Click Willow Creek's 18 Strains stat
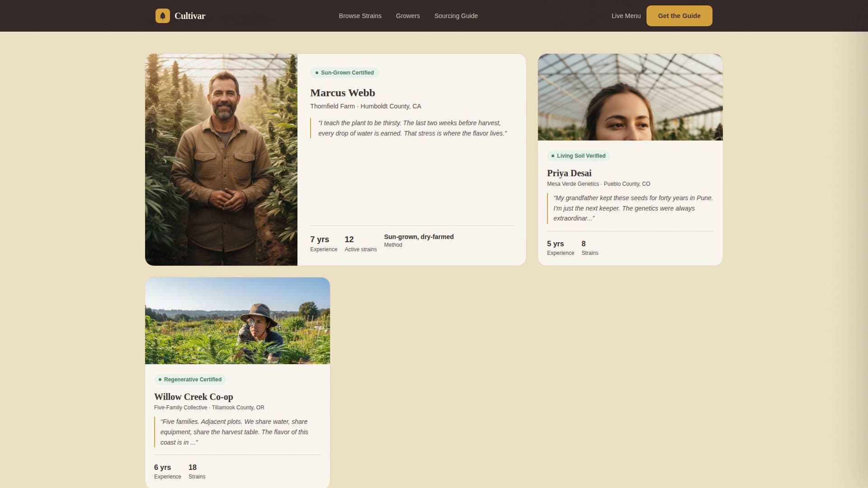868x488 pixels. coord(197,472)
